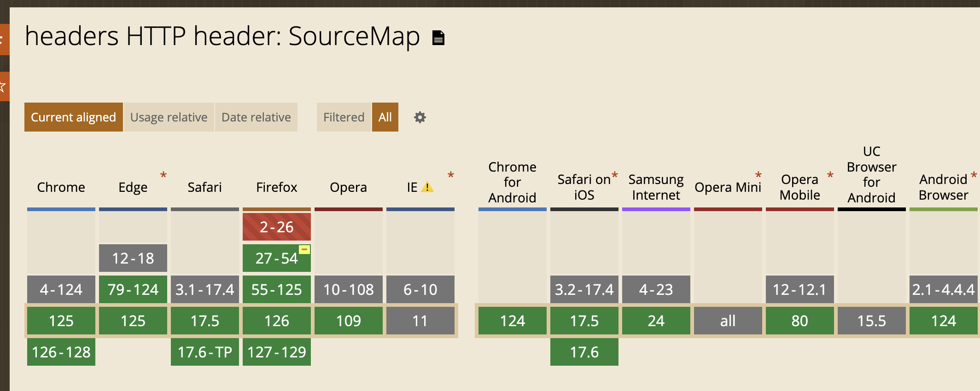Select Firefox 126 current version cell

(x=277, y=321)
